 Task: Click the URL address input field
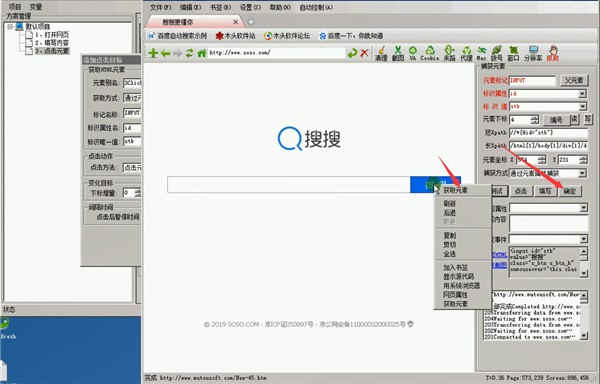pyautogui.click(x=276, y=53)
